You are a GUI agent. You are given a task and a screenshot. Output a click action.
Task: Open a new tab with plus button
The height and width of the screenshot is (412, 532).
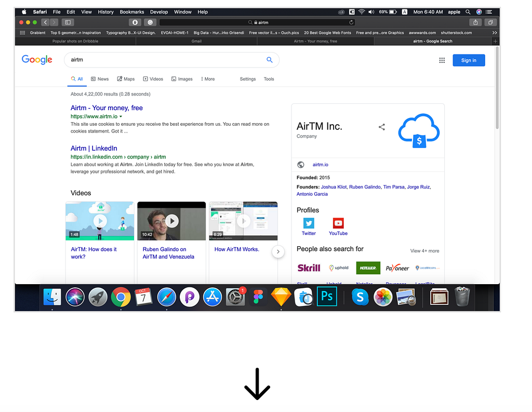coord(495,41)
